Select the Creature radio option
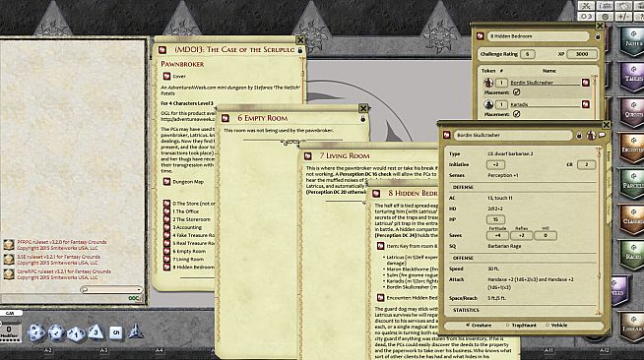Viewport: 644px width, 360px height. 468,325
